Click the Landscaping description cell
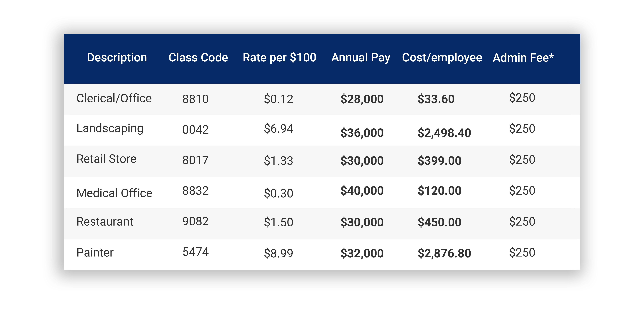Viewport: 644px width, 316px height. click(x=110, y=129)
